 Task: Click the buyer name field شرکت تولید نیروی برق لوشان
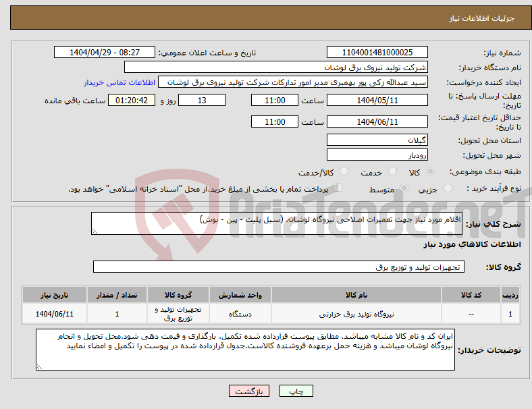pyautogui.click(x=276, y=67)
